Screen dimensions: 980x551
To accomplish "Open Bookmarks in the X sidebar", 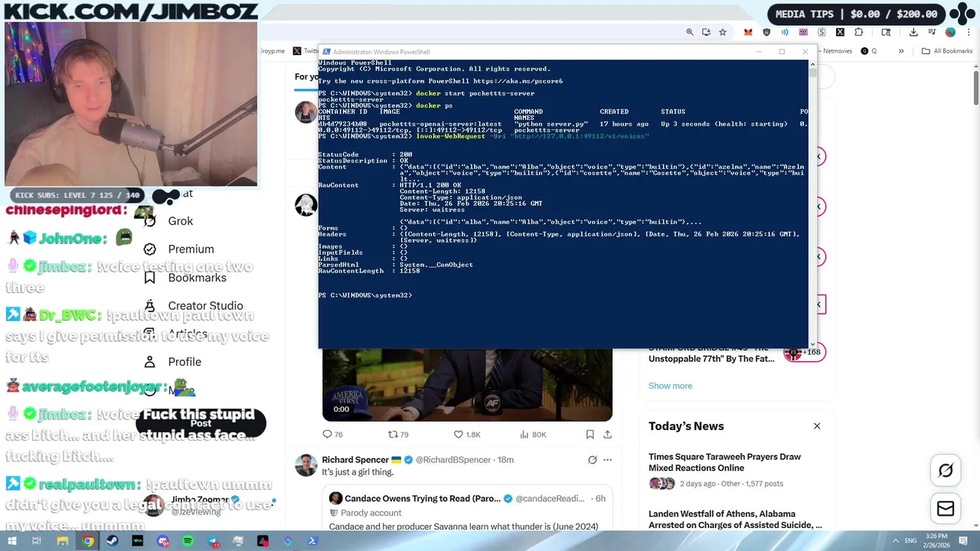I will pyautogui.click(x=197, y=278).
